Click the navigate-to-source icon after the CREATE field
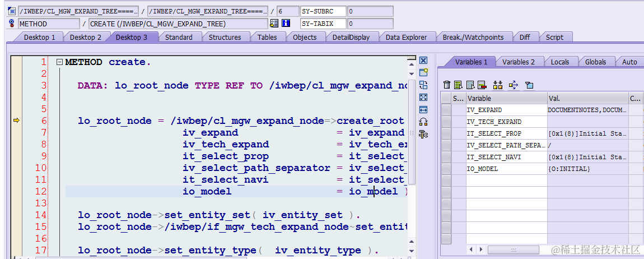Viewport: 644px width, 259px height. (274, 24)
